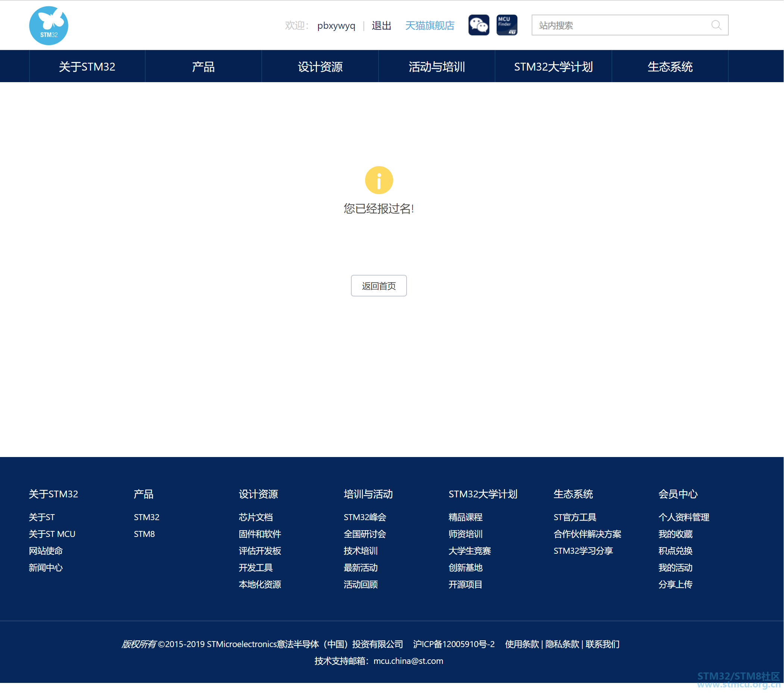Click the 培训与活动 footer heading
The height and width of the screenshot is (693, 784).
[368, 494]
